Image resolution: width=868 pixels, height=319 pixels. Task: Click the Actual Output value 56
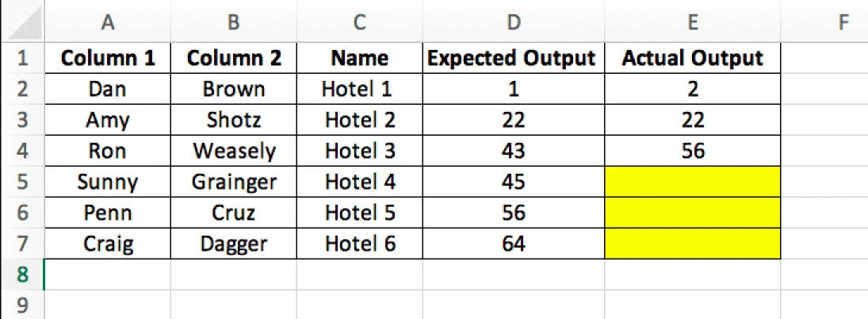click(692, 151)
